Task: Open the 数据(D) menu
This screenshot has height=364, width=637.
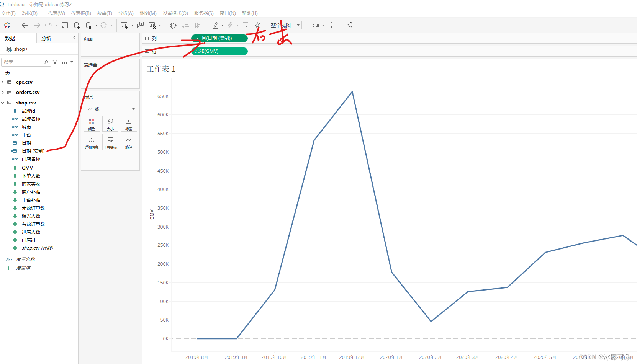Action: (29, 13)
